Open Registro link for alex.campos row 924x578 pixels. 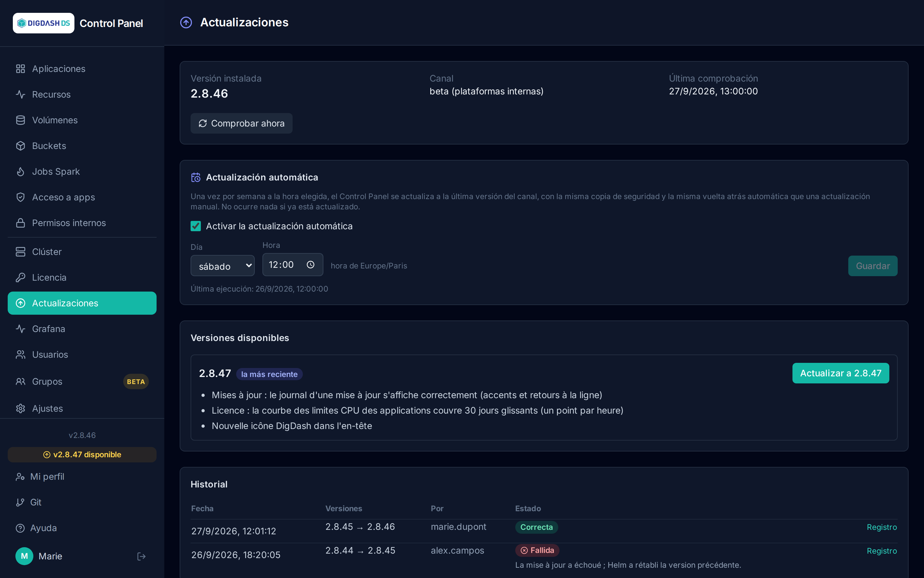click(882, 551)
